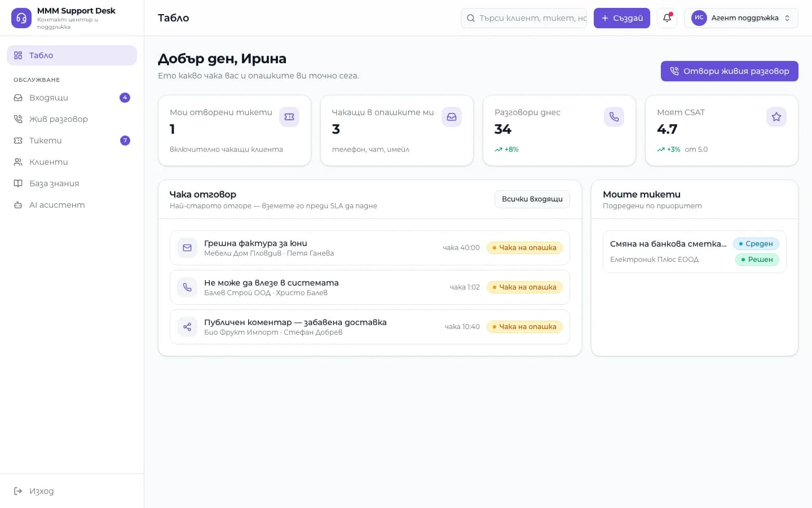The image size is (812, 508).
Task: Click the Чака на опашка badge for Грешна фактура
Action: pos(524,248)
